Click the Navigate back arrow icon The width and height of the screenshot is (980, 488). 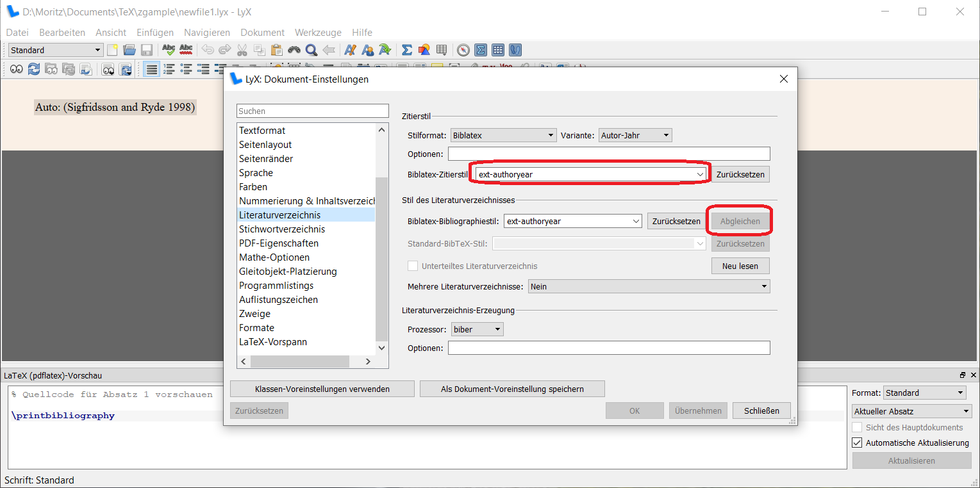click(x=329, y=50)
